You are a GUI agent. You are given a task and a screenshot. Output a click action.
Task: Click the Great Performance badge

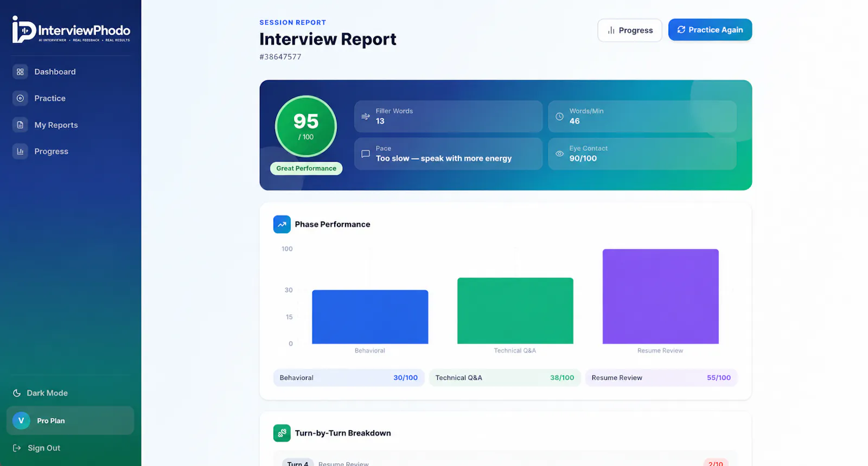tap(307, 168)
